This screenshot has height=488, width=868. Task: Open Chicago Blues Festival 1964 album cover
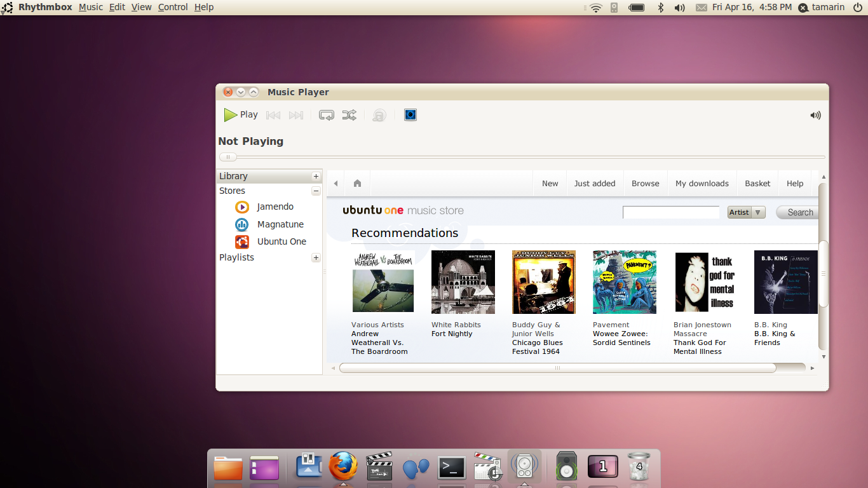point(544,282)
